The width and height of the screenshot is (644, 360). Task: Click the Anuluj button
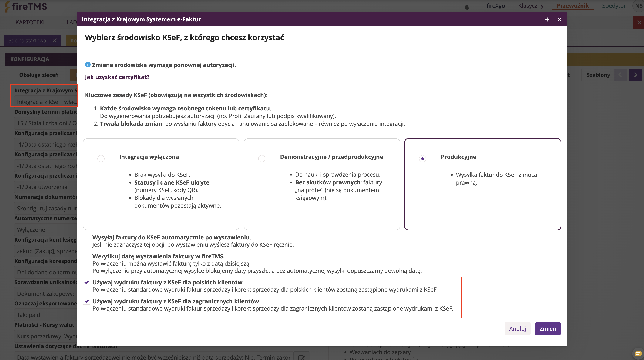coord(517,328)
